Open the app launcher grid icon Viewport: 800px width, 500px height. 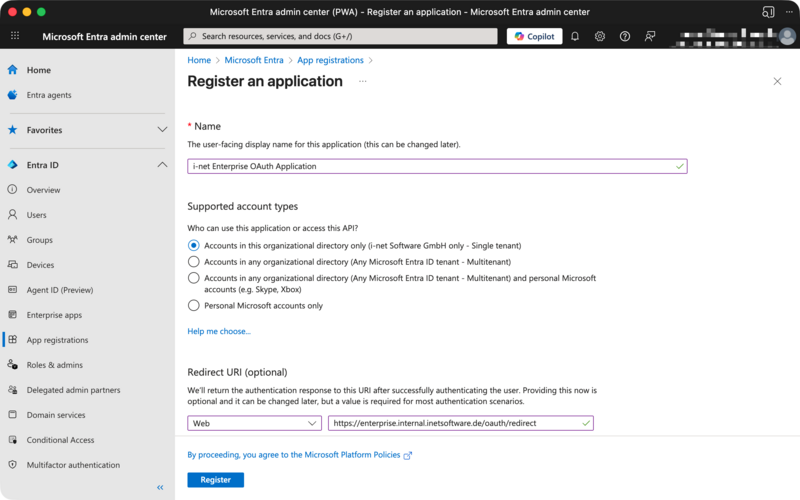coord(15,36)
